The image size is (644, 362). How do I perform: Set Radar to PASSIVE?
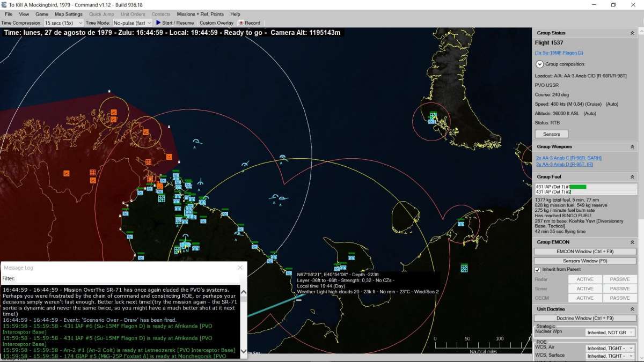(x=620, y=279)
